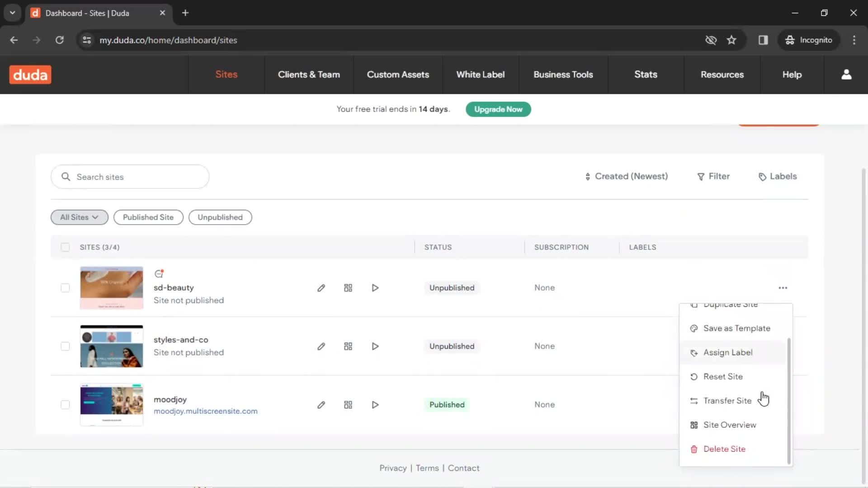This screenshot has width=868, height=488.
Task: Click the bookmark star icon
Action: click(x=731, y=40)
